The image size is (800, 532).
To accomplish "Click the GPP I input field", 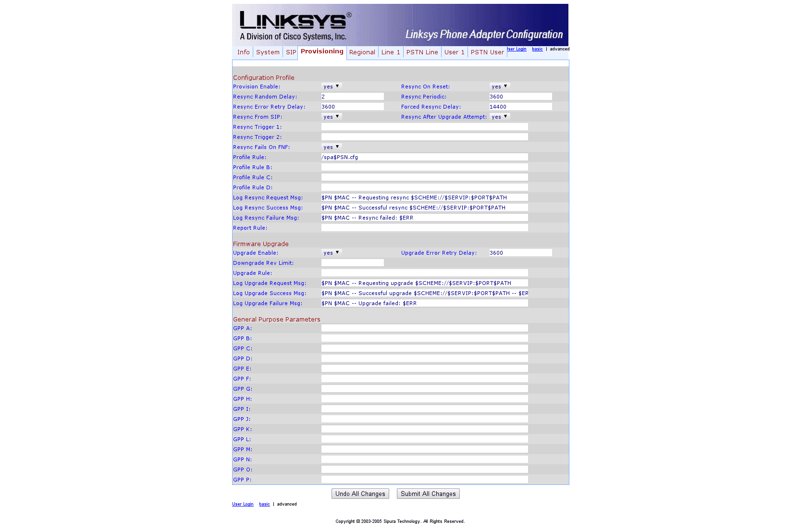I will [425, 409].
